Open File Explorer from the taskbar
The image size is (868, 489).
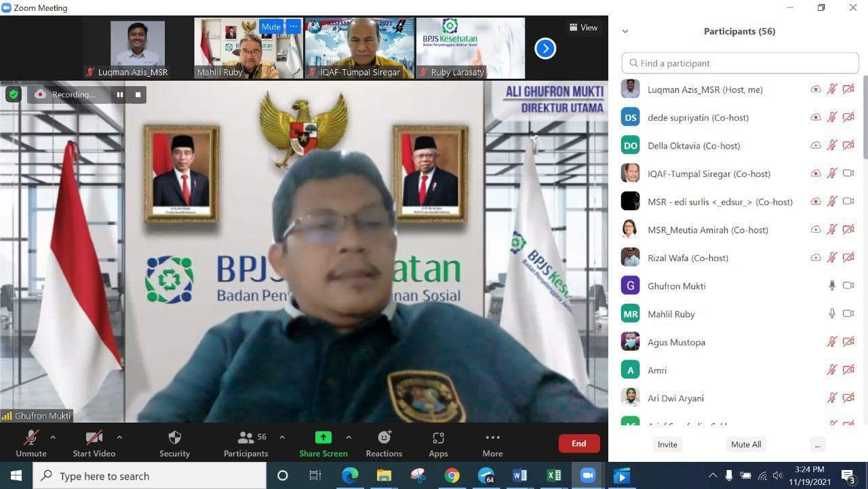coord(384,476)
